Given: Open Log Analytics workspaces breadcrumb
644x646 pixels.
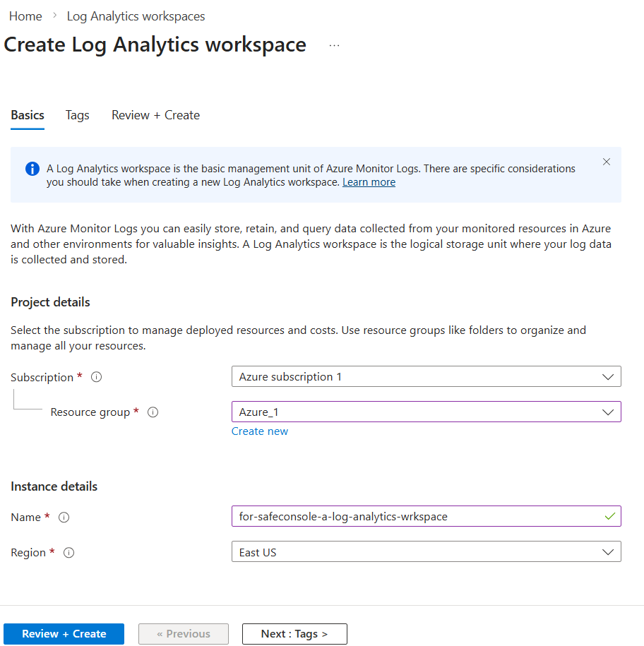Looking at the screenshot, I should (136, 16).
